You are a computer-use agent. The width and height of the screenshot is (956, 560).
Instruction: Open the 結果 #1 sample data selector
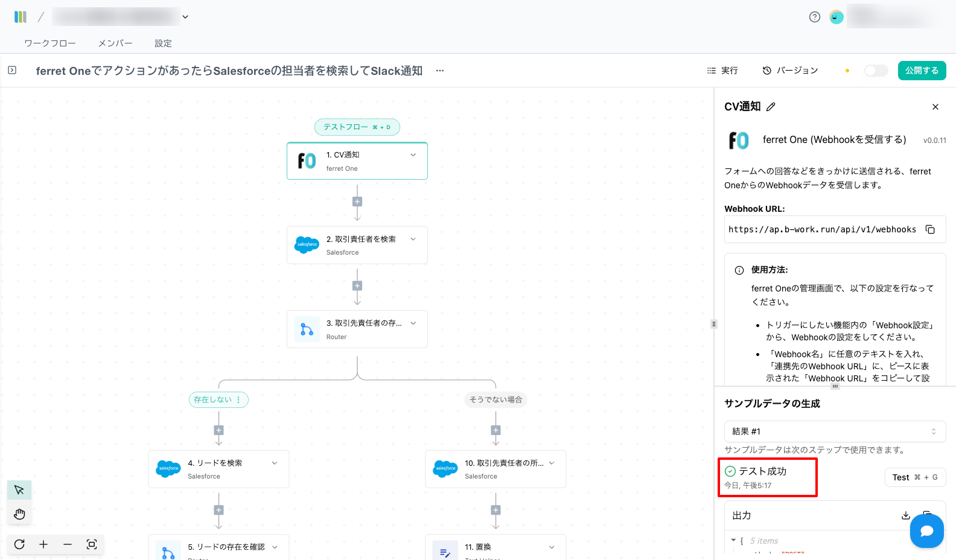835,431
